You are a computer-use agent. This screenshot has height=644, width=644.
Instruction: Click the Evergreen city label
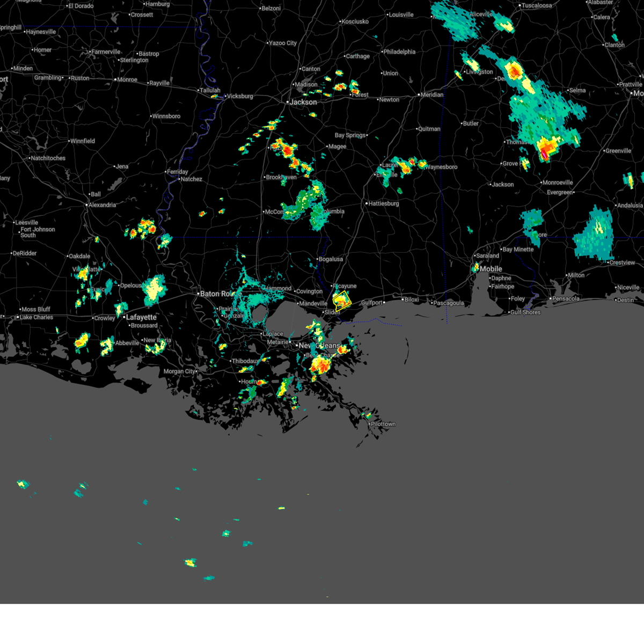pos(560,192)
